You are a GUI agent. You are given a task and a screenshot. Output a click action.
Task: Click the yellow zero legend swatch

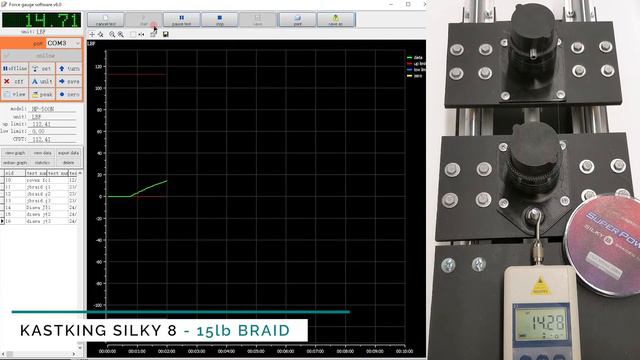[409, 76]
